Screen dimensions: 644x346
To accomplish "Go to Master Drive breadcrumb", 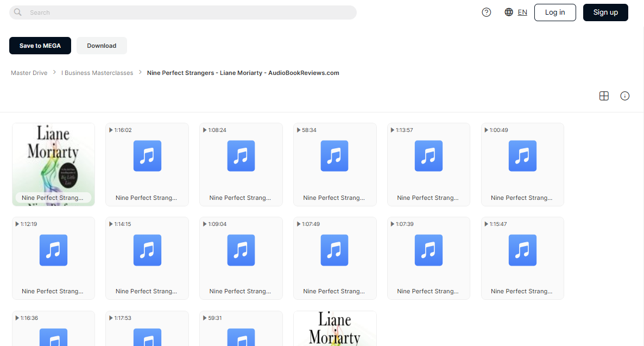I will coord(29,73).
